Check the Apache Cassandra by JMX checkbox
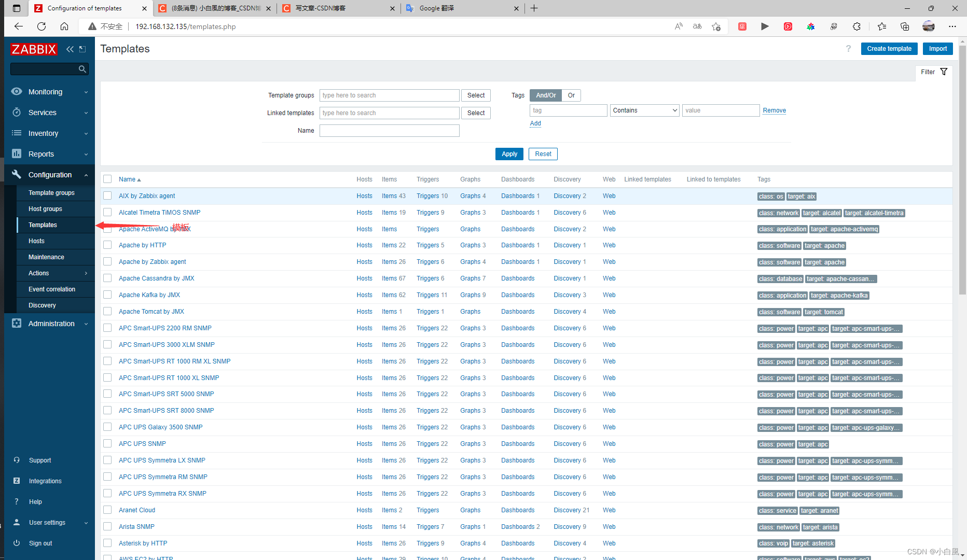 pyautogui.click(x=107, y=278)
